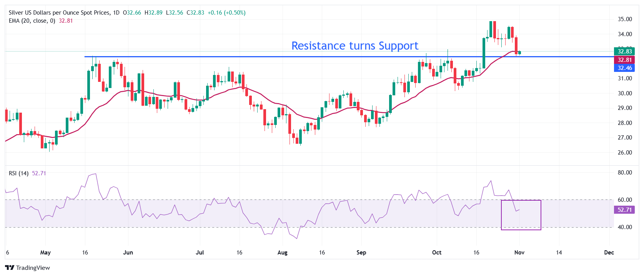644x276 pixels.
Task: Click the TradingView logo icon
Action: [10, 268]
